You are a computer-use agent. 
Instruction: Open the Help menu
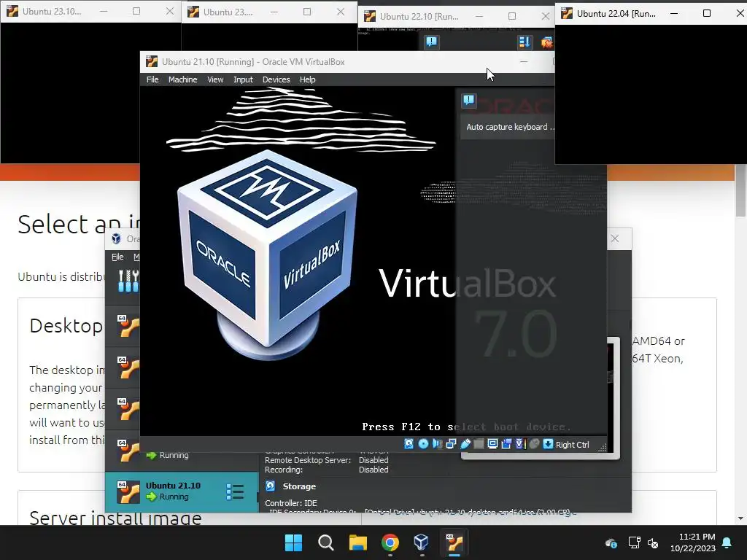pos(307,79)
